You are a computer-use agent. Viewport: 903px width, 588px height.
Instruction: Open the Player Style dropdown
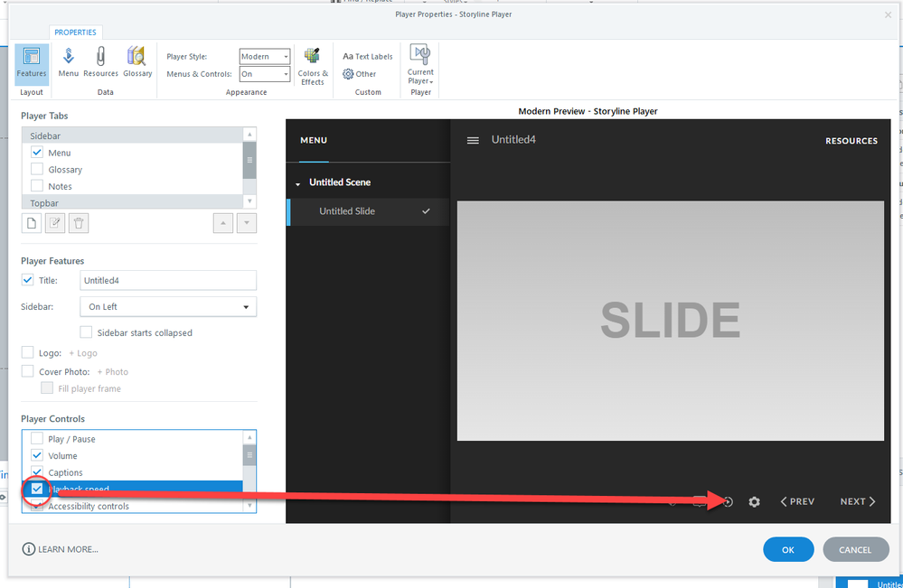[265, 56]
